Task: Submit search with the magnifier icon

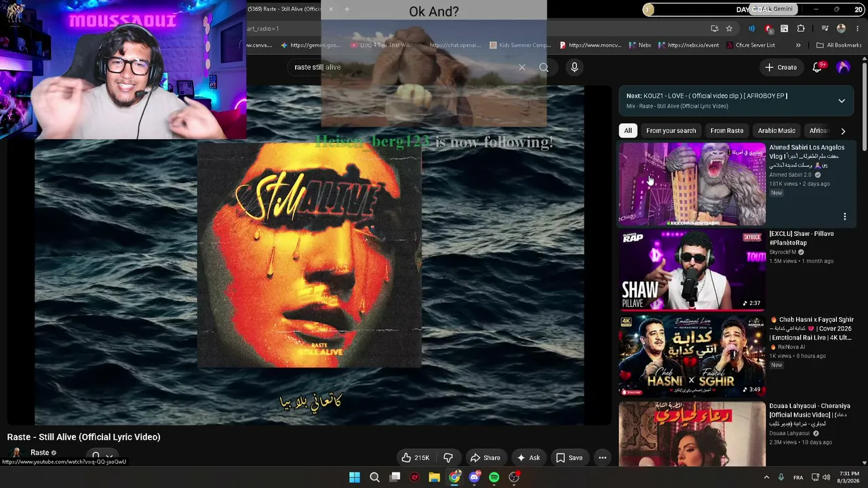Action: point(544,67)
